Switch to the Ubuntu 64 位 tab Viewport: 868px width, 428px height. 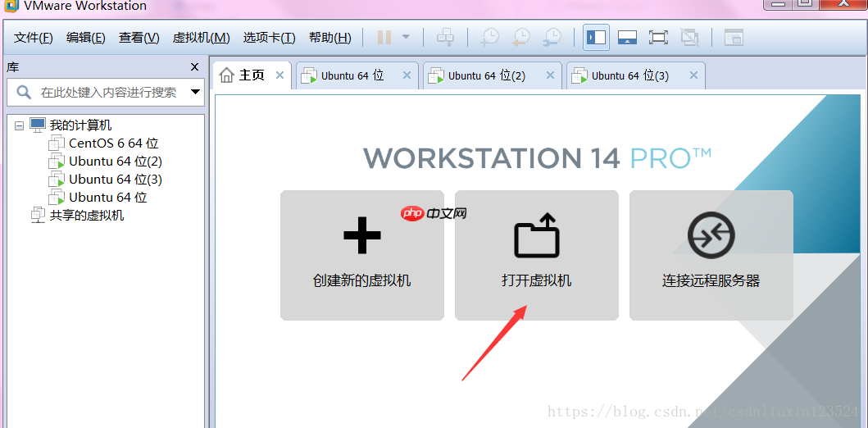(x=352, y=75)
